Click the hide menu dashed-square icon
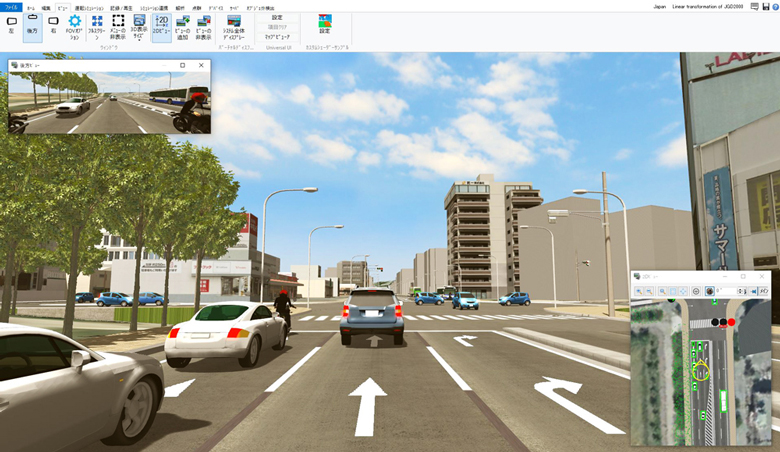This screenshot has width=780, height=452. coord(118,27)
